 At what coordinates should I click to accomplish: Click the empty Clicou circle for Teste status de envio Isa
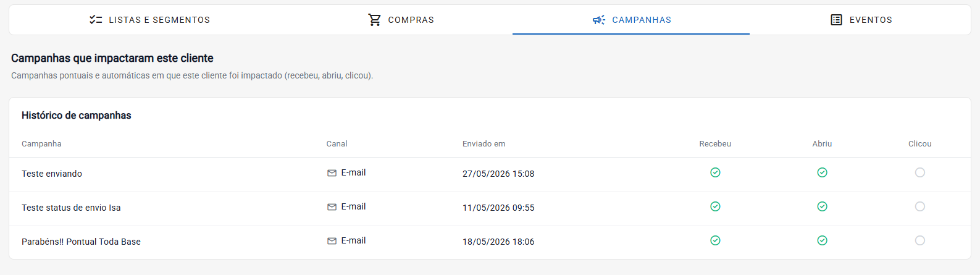(x=920, y=206)
